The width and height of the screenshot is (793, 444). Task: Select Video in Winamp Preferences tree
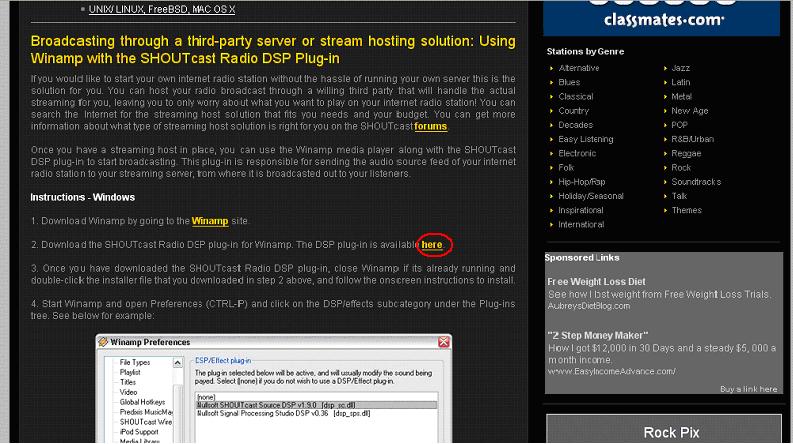(128, 392)
